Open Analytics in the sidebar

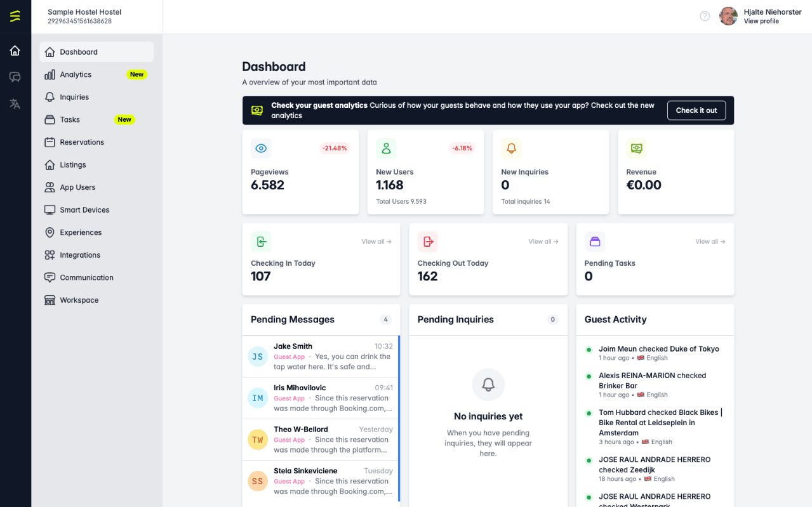point(97,74)
